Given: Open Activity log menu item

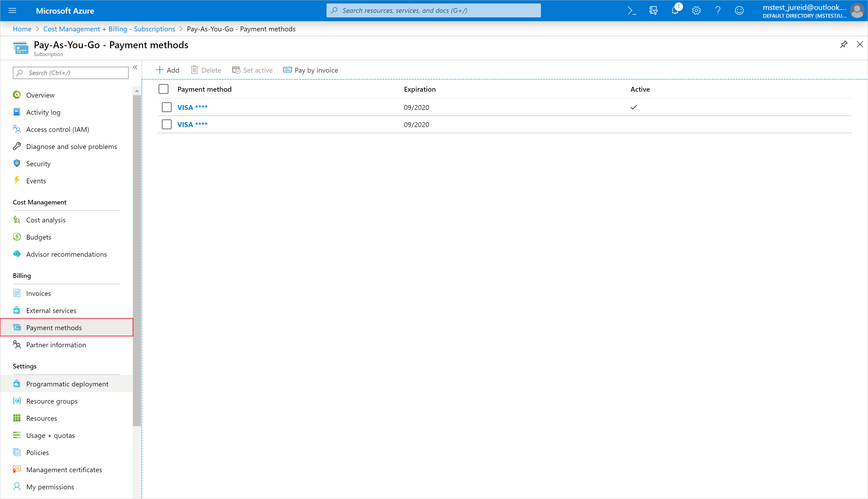Looking at the screenshot, I should [43, 111].
